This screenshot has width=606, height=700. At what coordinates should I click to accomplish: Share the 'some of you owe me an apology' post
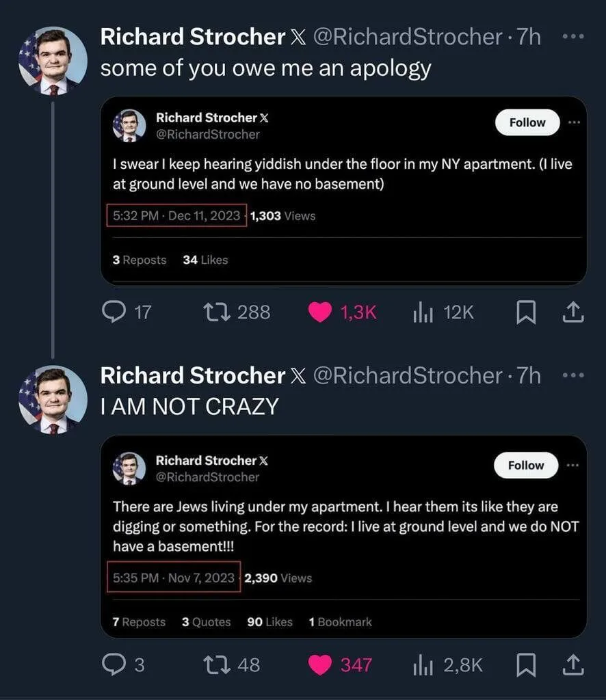(573, 312)
